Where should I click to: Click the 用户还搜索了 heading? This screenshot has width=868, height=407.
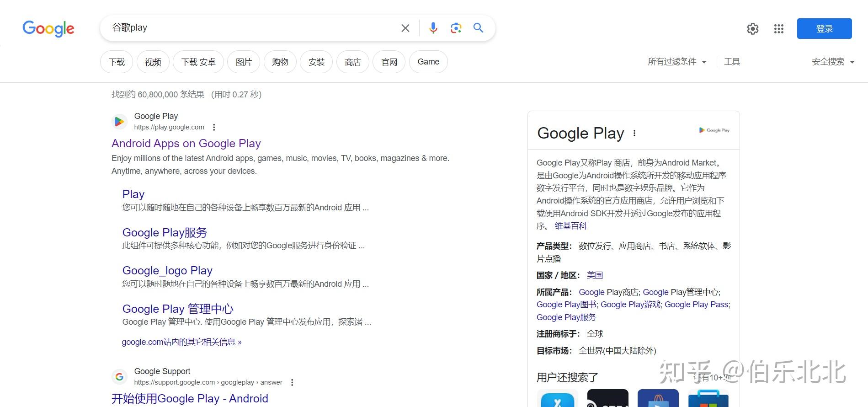(x=567, y=378)
